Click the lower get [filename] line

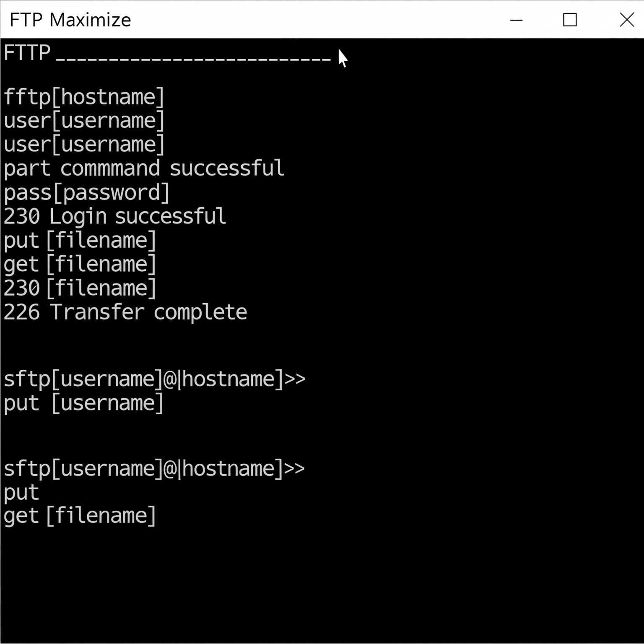[80, 515]
